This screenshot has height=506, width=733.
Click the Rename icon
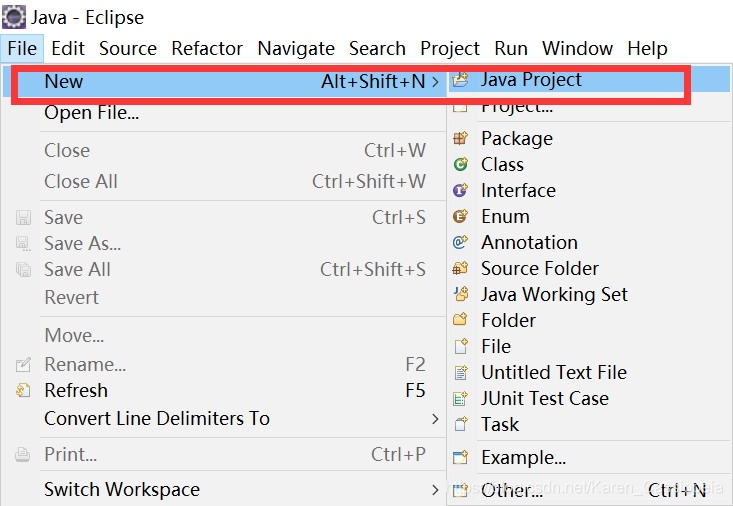23,364
